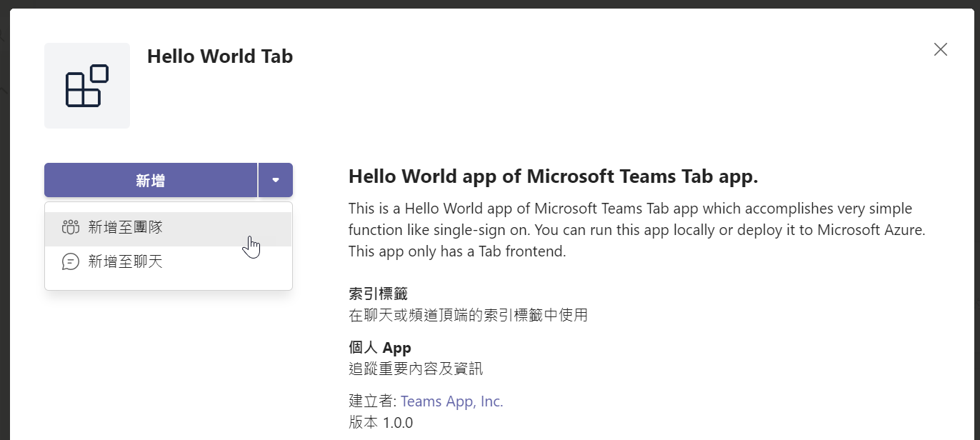Image resolution: width=980 pixels, height=440 pixels.
Task: Click the Hello World app of Microsoft Teams heading
Action: pyautogui.click(x=553, y=177)
